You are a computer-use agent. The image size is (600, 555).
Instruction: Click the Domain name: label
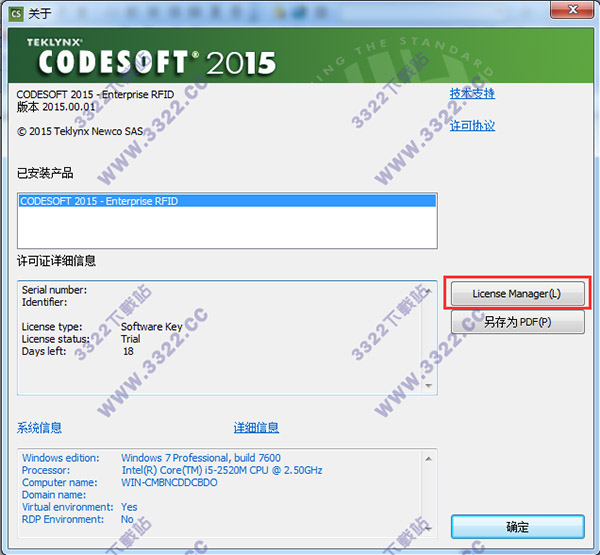pos(54,495)
